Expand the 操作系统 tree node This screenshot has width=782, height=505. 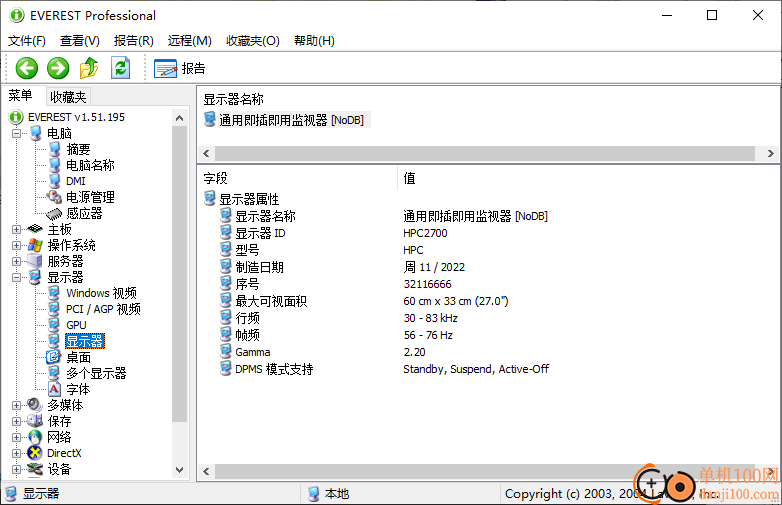16,245
